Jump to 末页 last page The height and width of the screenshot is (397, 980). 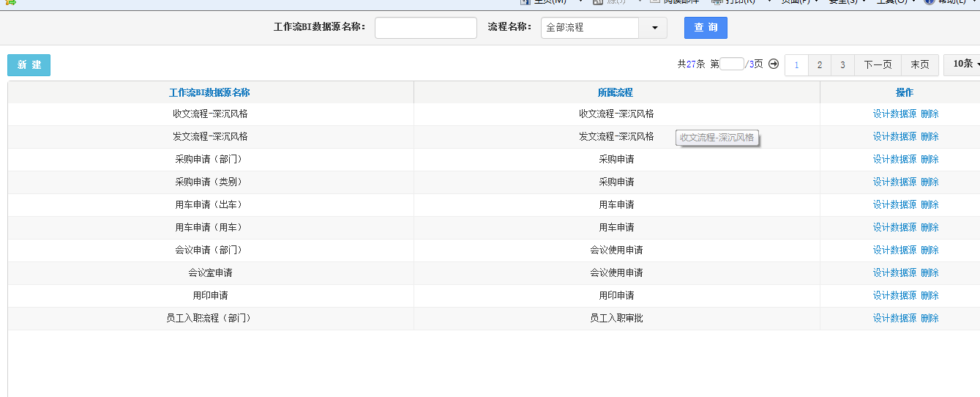tap(919, 65)
